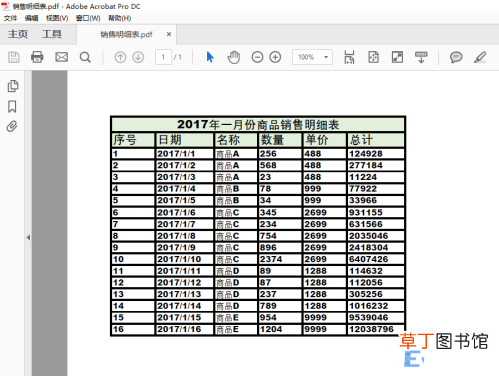Click the page number input field
Viewport: 499px width, 376px height.
pos(163,57)
